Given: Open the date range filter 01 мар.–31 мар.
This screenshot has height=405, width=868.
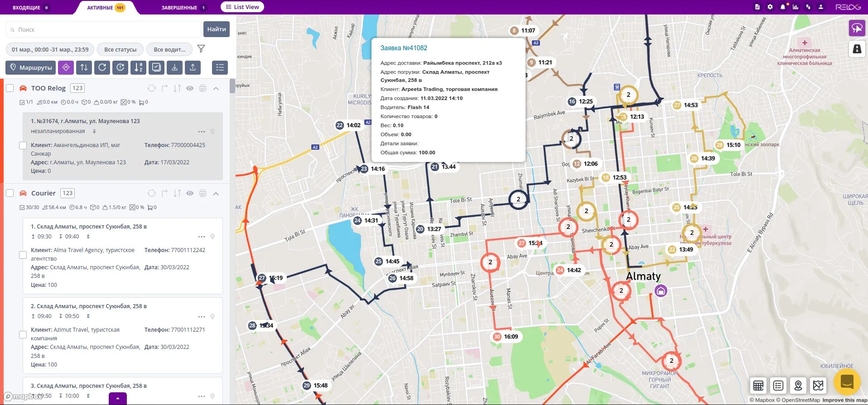Looking at the screenshot, I should tap(50, 49).
